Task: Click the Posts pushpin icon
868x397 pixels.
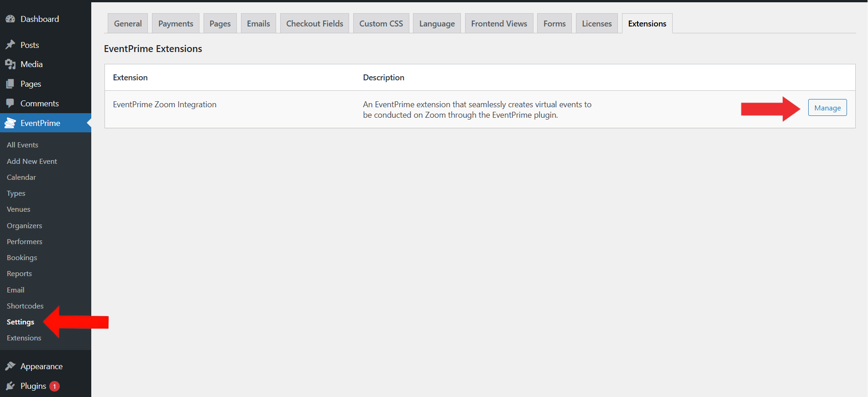Action: point(10,45)
